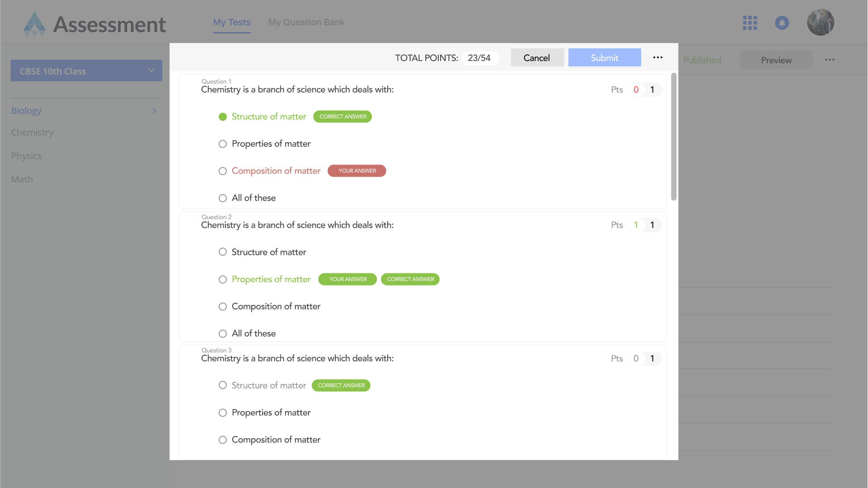Select Physics in the subject sidebar
The width and height of the screenshot is (868, 488).
click(x=26, y=156)
